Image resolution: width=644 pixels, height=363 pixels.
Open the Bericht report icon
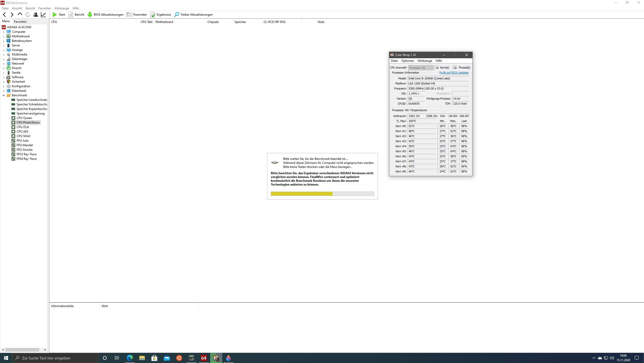[71, 15]
